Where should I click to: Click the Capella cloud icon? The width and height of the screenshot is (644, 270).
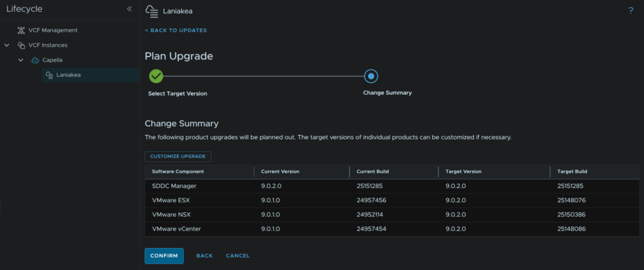pyautogui.click(x=35, y=60)
